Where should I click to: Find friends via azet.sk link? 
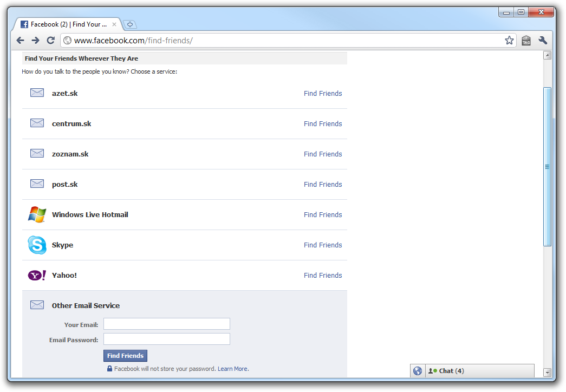(x=323, y=94)
